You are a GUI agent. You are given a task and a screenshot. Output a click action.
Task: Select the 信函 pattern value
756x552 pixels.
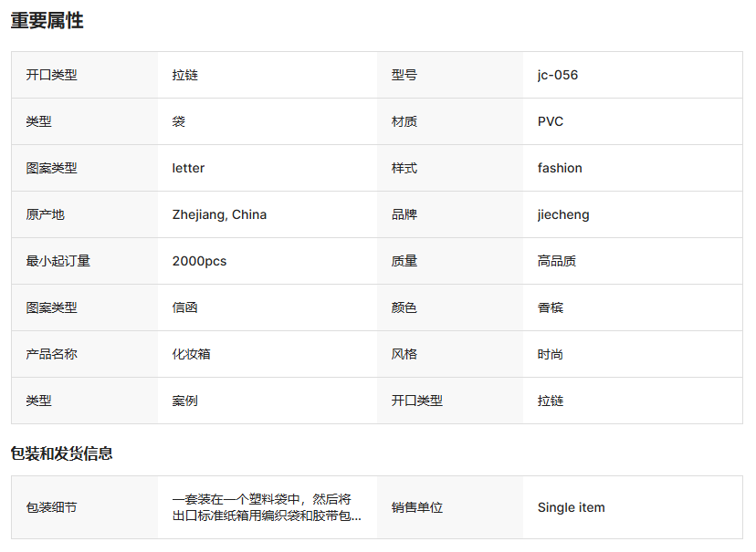(x=184, y=307)
